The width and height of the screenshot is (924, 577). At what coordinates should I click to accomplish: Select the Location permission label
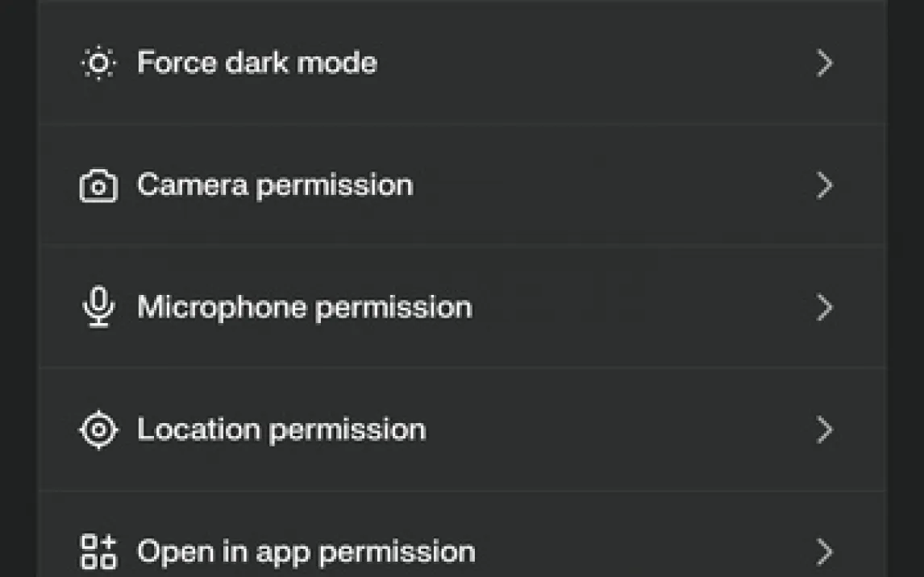[x=281, y=430]
